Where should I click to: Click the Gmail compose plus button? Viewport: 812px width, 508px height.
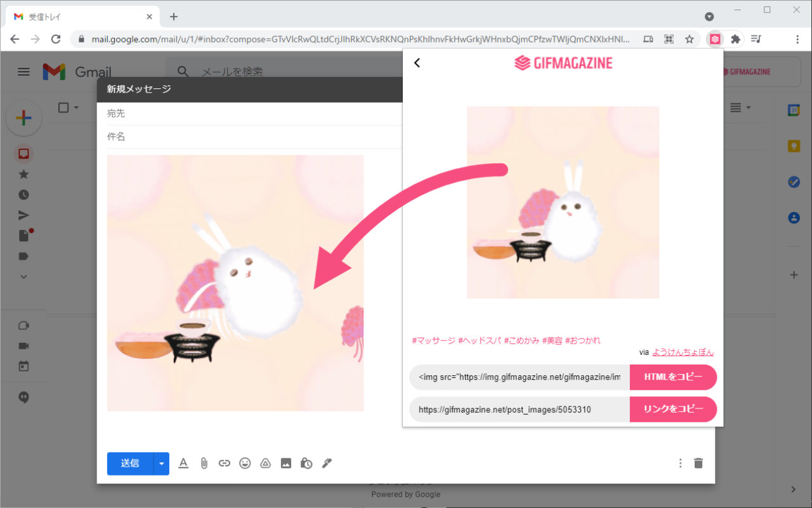23,118
